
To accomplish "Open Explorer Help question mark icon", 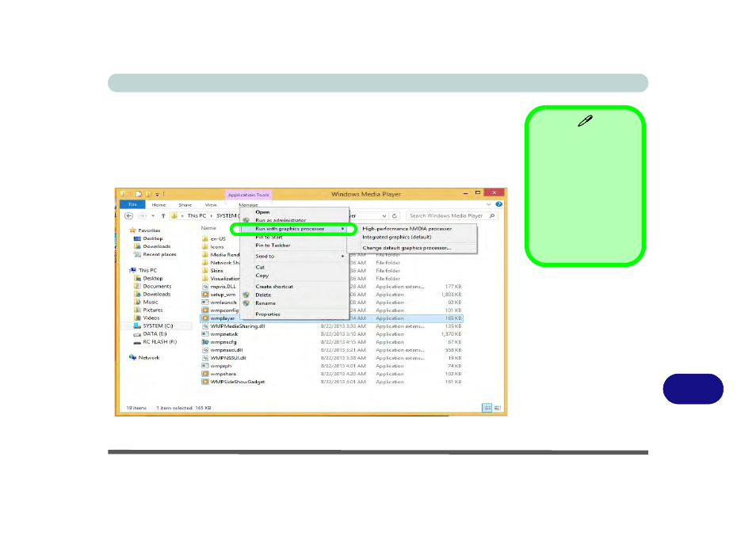I will [499, 204].
